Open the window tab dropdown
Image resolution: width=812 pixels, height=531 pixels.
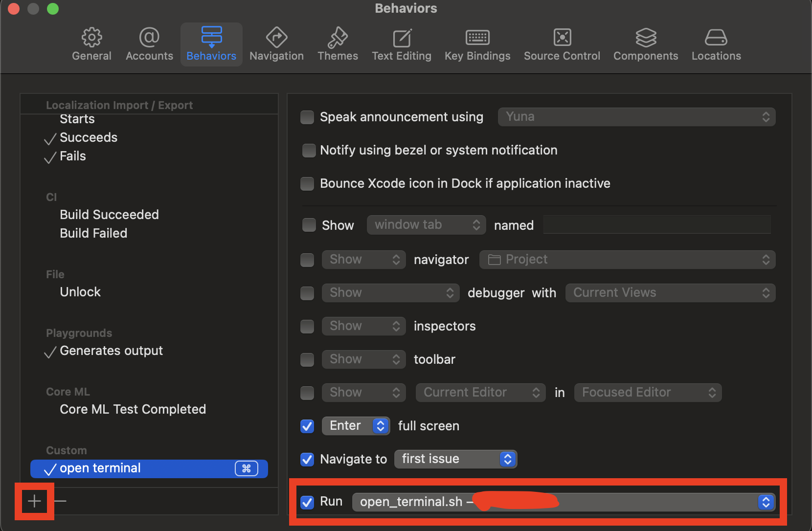click(426, 225)
